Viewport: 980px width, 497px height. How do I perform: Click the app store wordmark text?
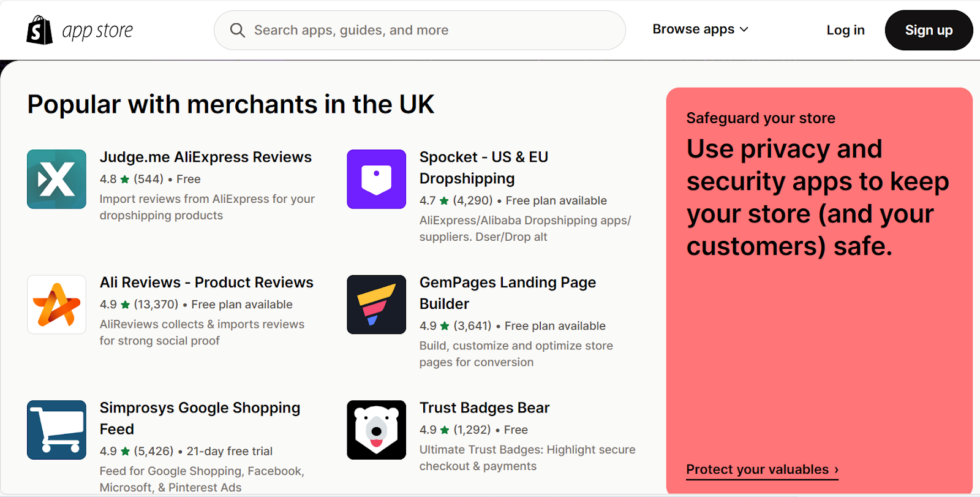[x=97, y=31]
